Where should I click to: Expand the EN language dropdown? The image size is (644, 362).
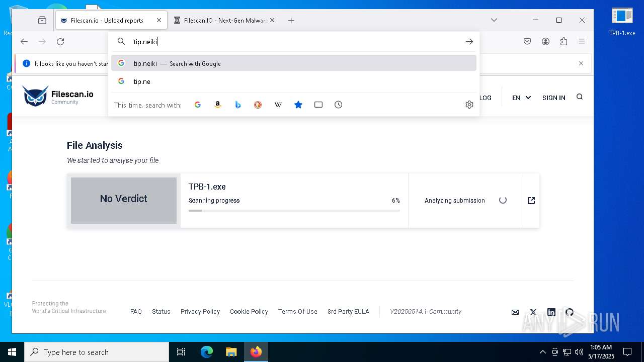pyautogui.click(x=521, y=98)
